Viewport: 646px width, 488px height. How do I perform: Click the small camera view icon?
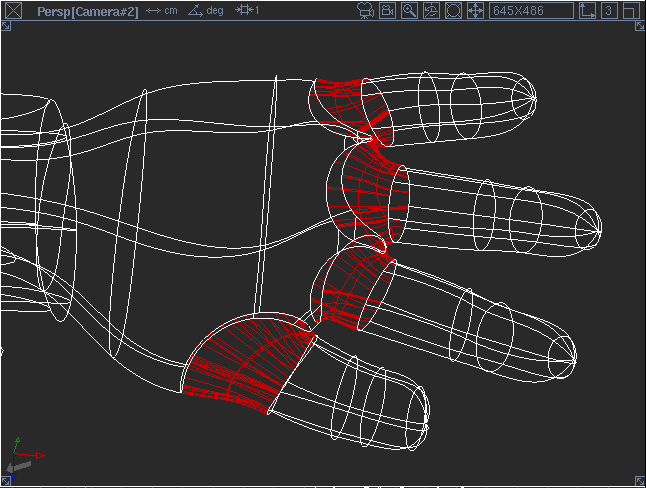387,11
